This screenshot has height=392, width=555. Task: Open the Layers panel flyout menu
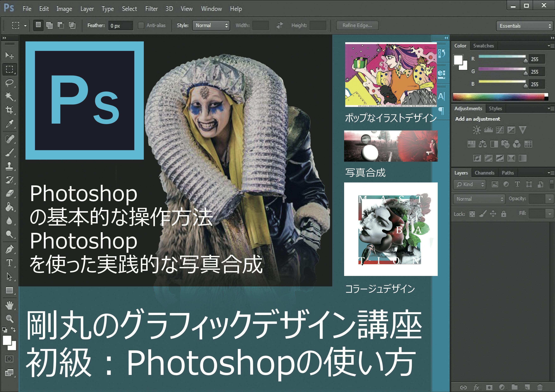tap(551, 173)
